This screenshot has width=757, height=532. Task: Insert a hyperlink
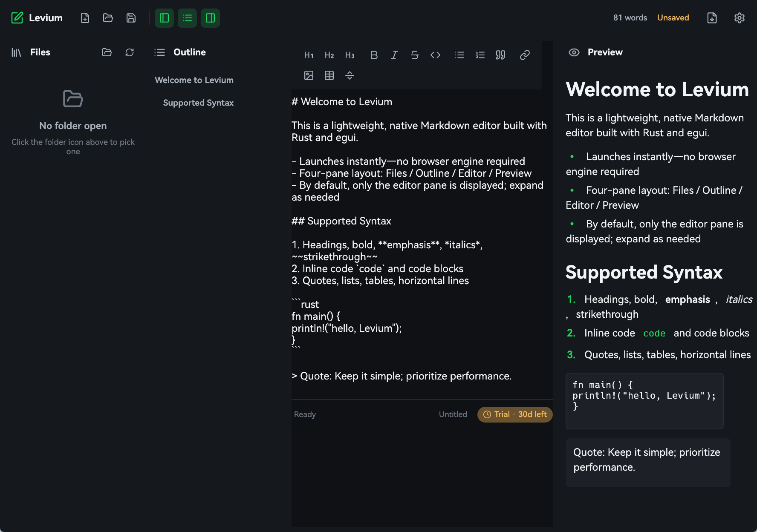[x=525, y=55]
